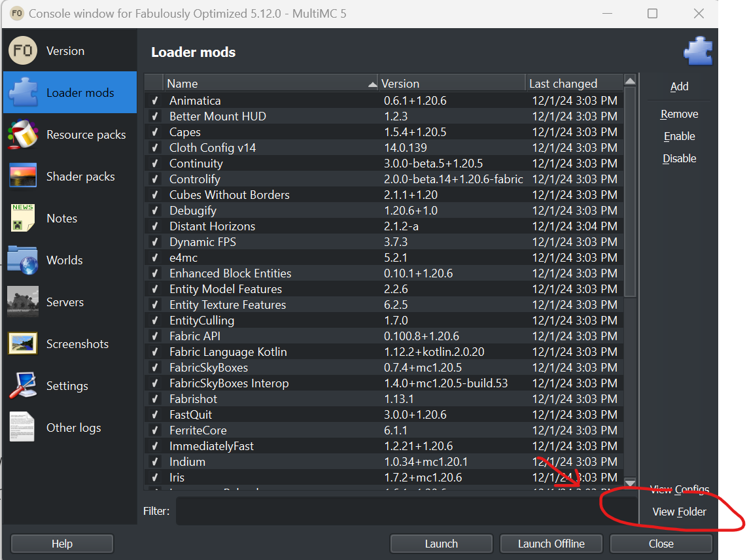Open the mods folder with View Folder
747x560 pixels.
pyautogui.click(x=680, y=512)
